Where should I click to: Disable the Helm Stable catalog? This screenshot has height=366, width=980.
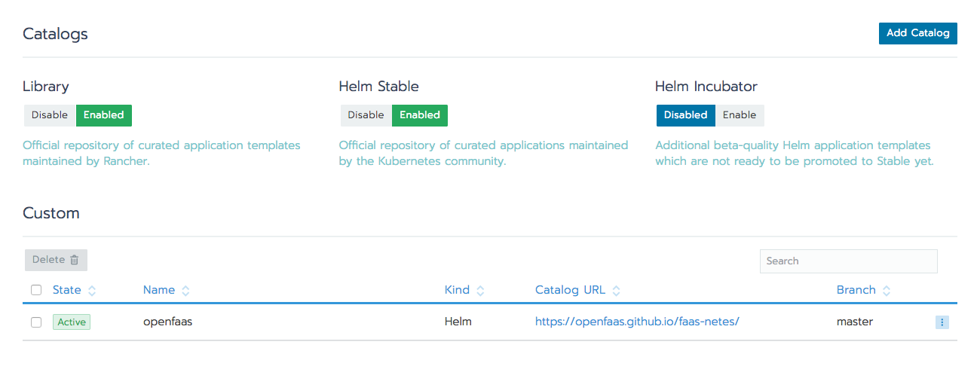point(366,115)
